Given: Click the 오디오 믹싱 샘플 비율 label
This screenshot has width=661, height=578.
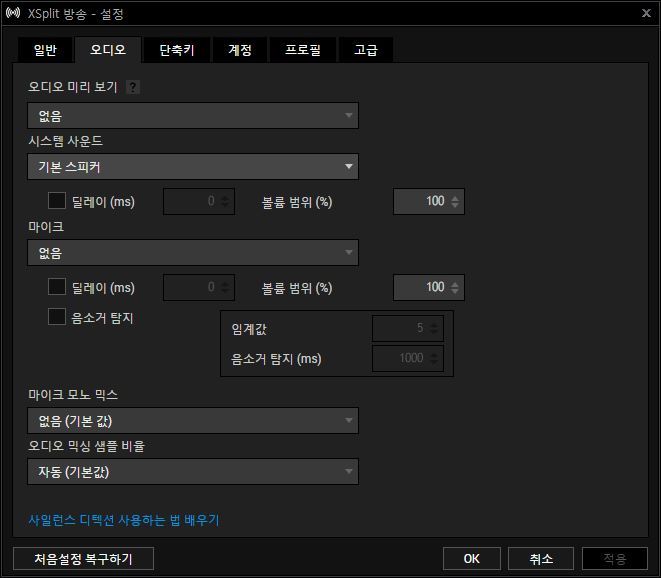Looking at the screenshot, I should tap(86, 446).
